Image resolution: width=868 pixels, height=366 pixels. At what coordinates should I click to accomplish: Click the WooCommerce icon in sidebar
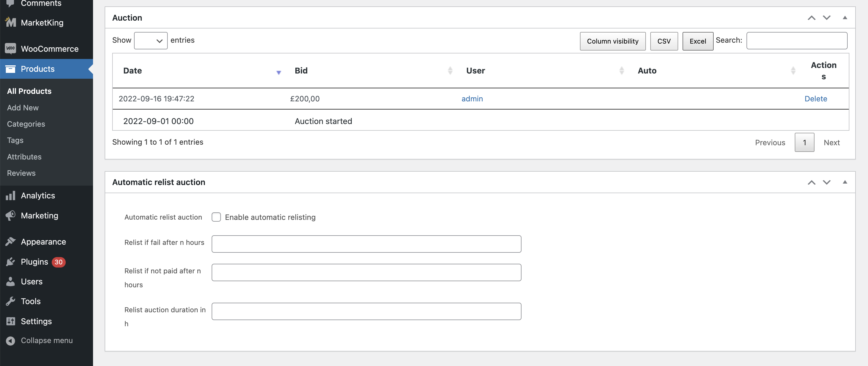pos(10,49)
